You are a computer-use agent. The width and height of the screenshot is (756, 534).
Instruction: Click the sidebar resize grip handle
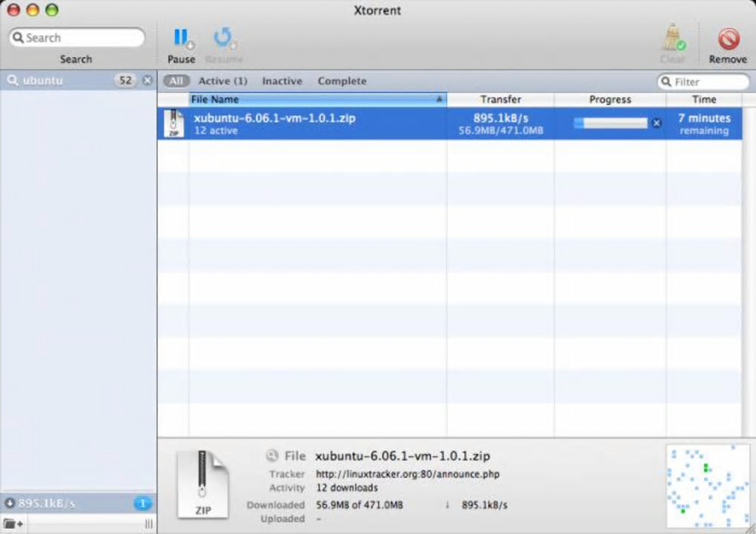pos(149,524)
